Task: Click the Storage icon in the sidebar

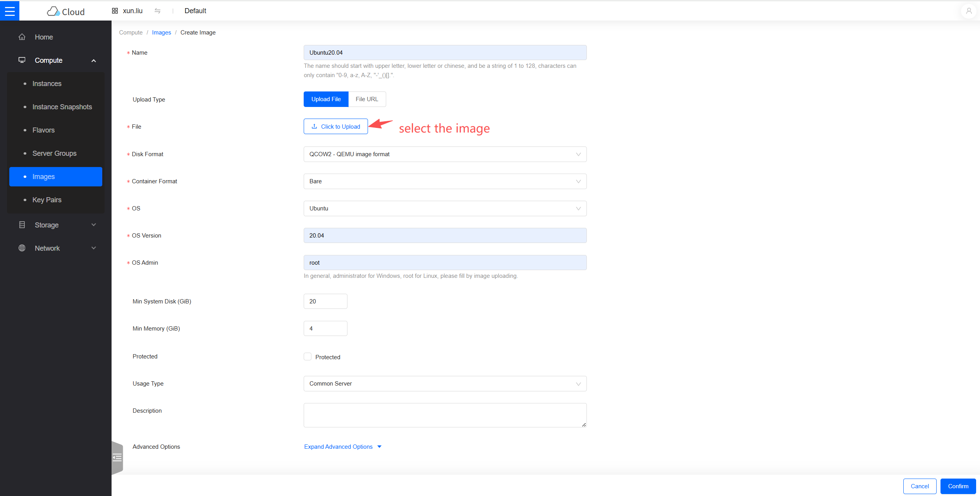Action: point(22,225)
